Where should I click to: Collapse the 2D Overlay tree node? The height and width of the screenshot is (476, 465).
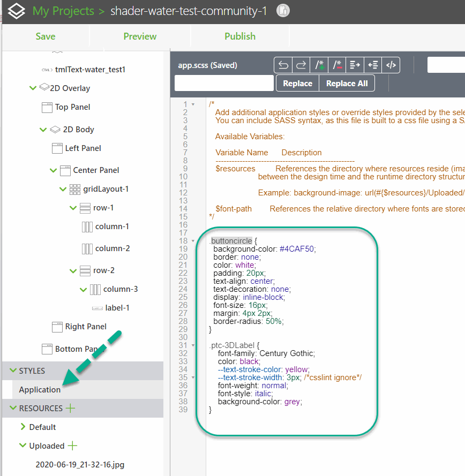click(x=33, y=88)
